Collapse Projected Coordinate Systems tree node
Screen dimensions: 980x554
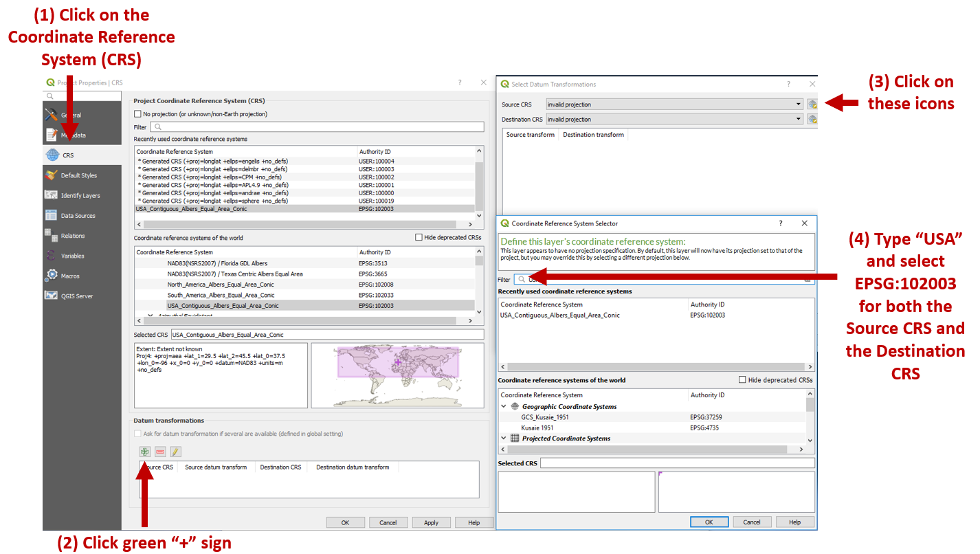pyautogui.click(x=504, y=438)
